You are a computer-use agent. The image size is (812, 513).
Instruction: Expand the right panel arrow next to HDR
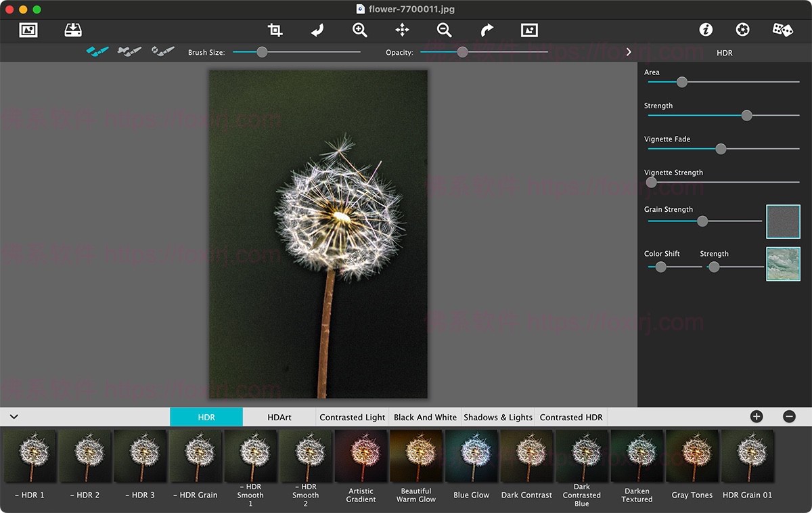(x=629, y=52)
